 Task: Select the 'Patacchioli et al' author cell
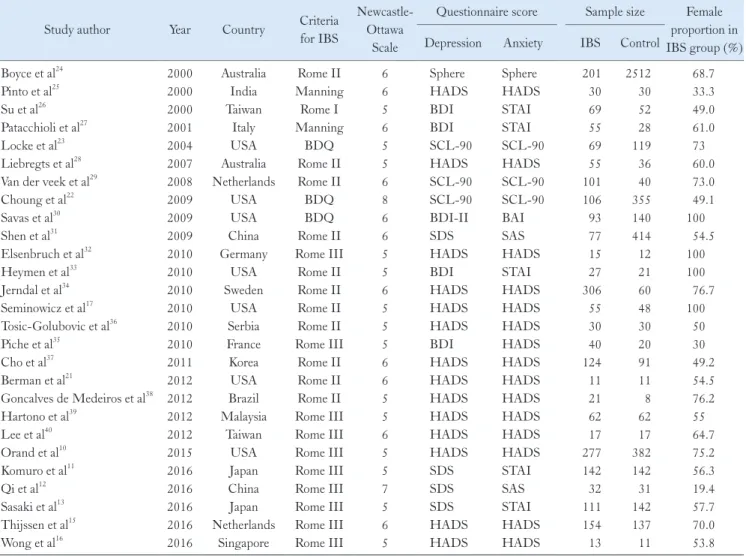[44, 127]
